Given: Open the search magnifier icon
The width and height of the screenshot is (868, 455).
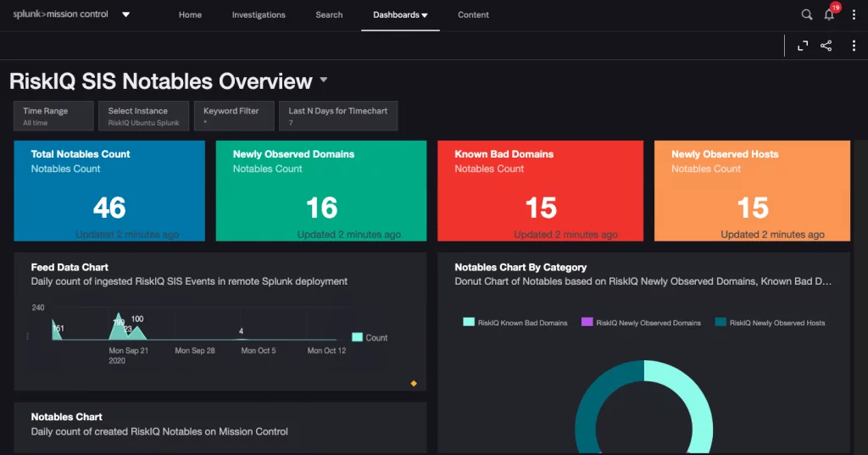Looking at the screenshot, I should point(807,15).
